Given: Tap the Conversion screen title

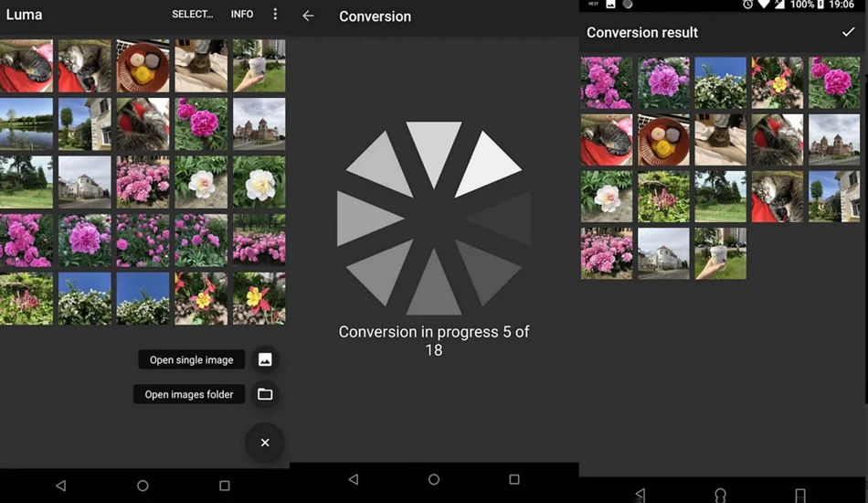Looking at the screenshot, I should point(376,16).
